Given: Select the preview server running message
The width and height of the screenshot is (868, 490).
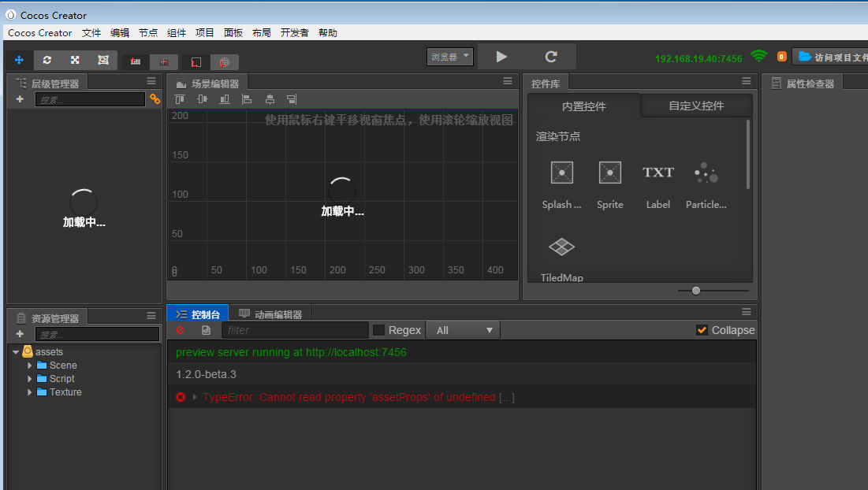Looking at the screenshot, I should click(x=291, y=352).
